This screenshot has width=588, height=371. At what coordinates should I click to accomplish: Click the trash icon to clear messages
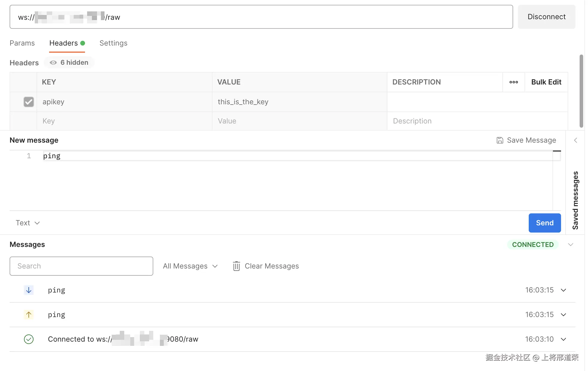236,266
